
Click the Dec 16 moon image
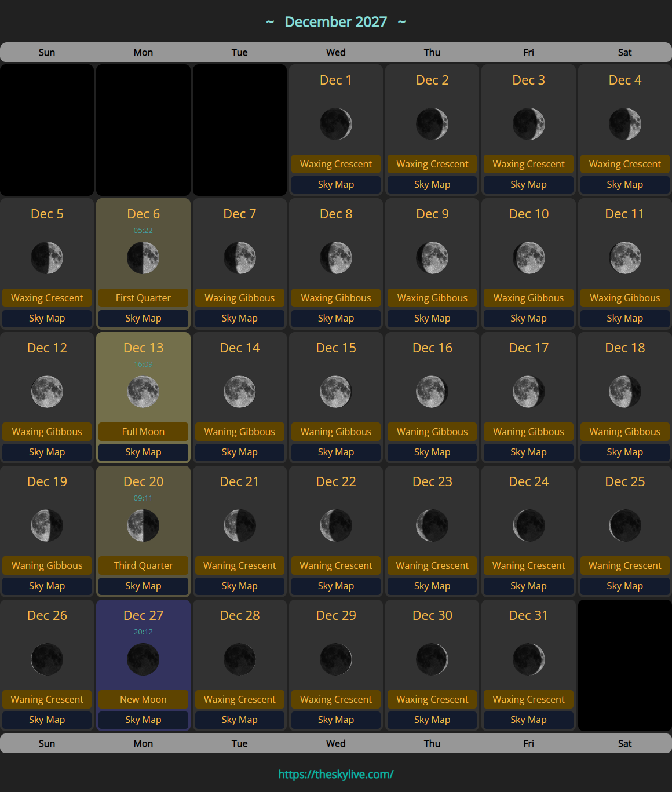click(432, 392)
